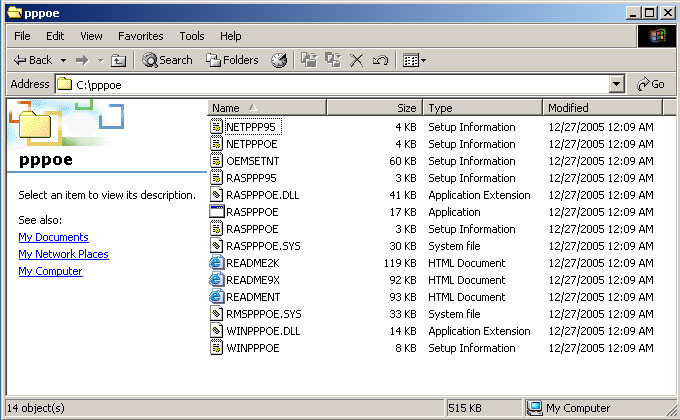The width and height of the screenshot is (680, 420).
Task: Sort by the Type column header
Action: [483, 108]
